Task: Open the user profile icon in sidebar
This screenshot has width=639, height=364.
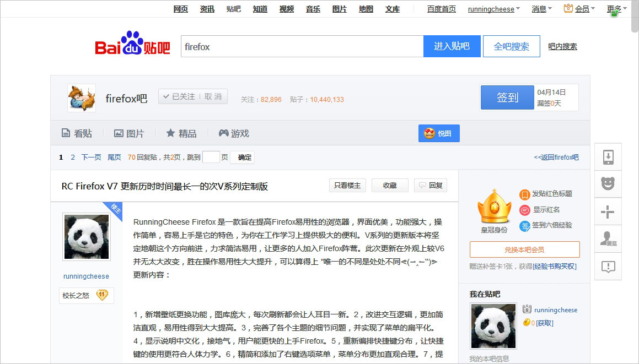Action: 608,239
